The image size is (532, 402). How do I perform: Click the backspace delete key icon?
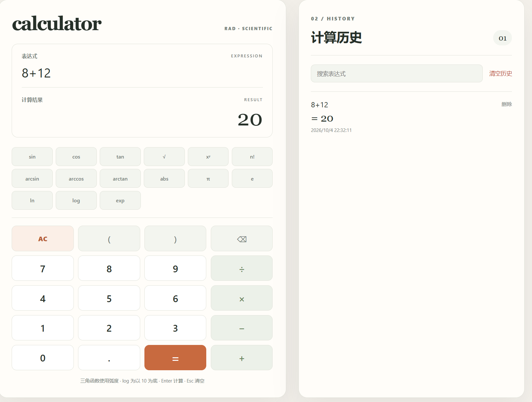pos(242,239)
